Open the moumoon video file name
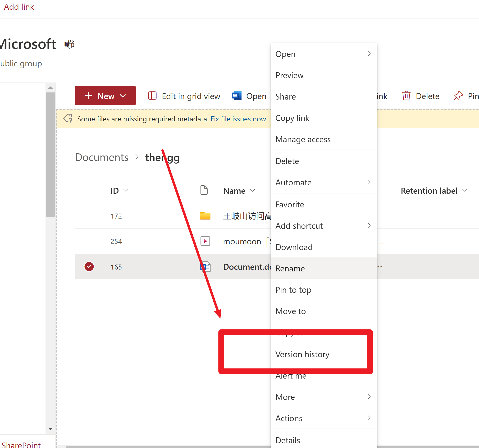This screenshot has width=479, height=448. pos(247,241)
